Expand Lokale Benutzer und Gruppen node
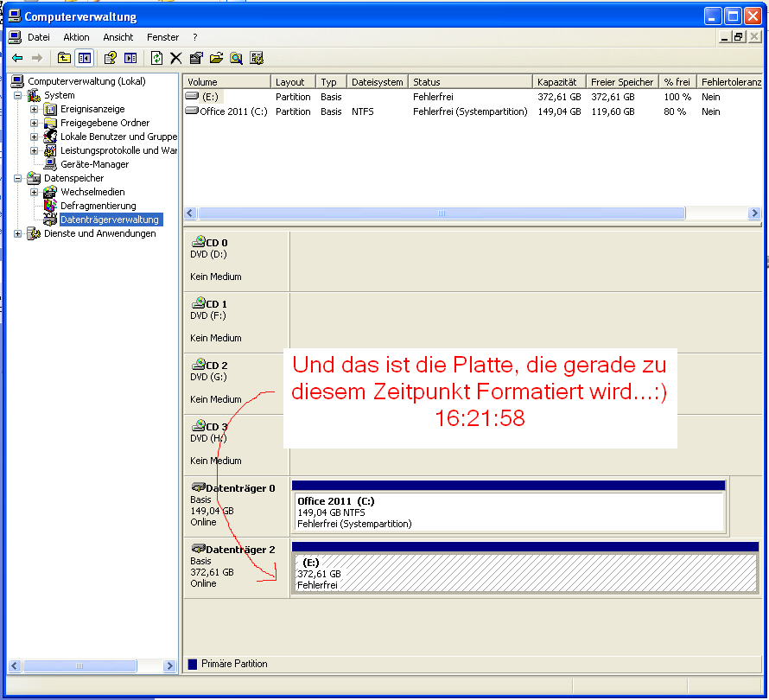Viewport: 769px width, 700px height. click(34, 137)
